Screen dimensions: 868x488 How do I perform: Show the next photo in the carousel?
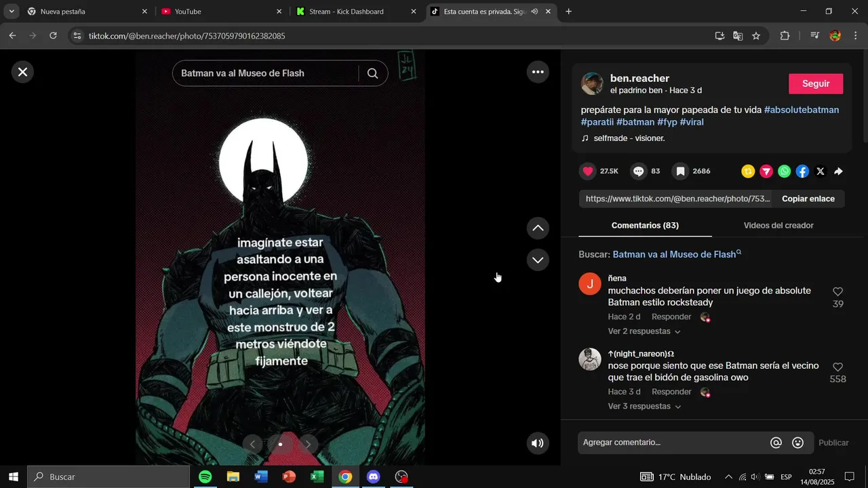click(x=308, y=445)
